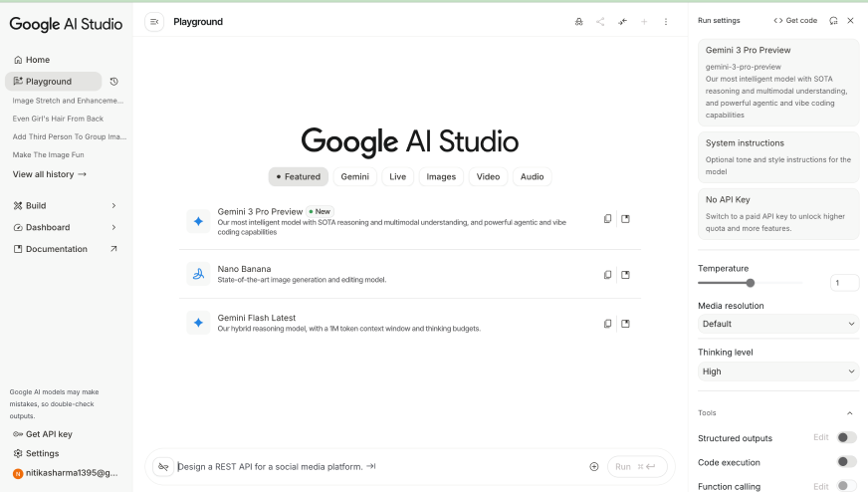Open the Media resolution Default dropdown
The image size is (868, 492).
tap(778, 324)
